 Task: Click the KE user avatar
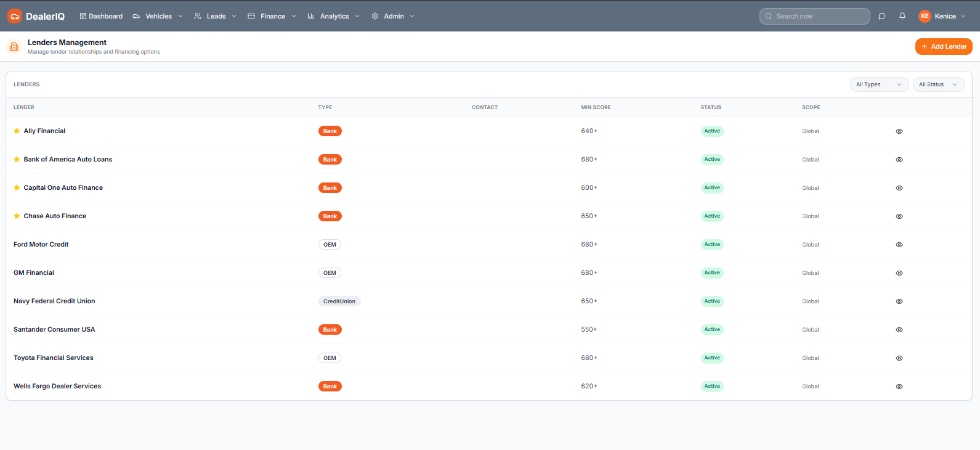tap(925, 16)
